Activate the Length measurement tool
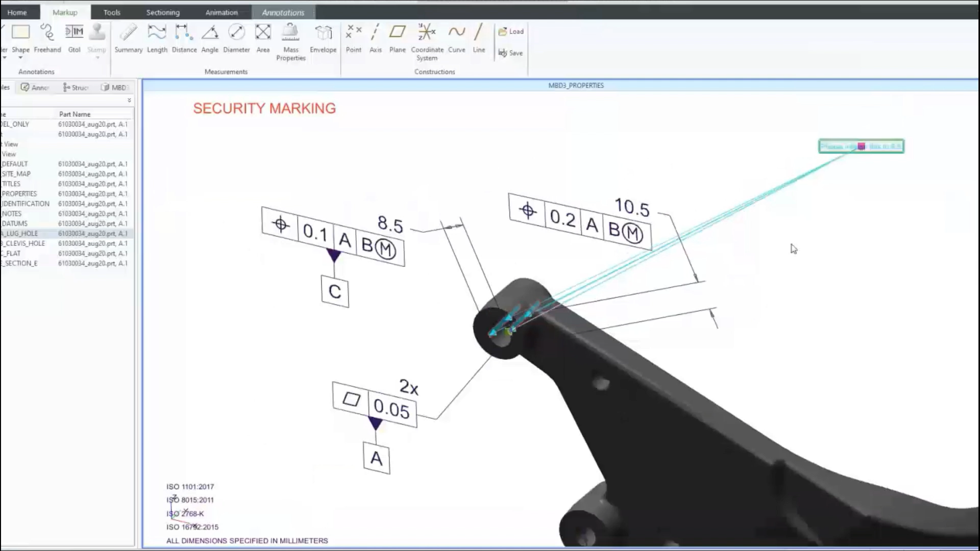The width and height of the screenshot is (980, 551). point(157,38)
